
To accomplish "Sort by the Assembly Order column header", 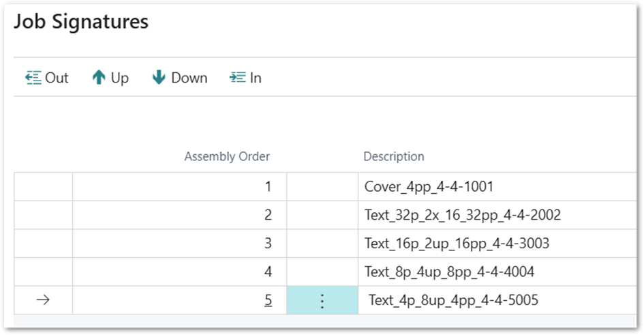I will point(227,156).
